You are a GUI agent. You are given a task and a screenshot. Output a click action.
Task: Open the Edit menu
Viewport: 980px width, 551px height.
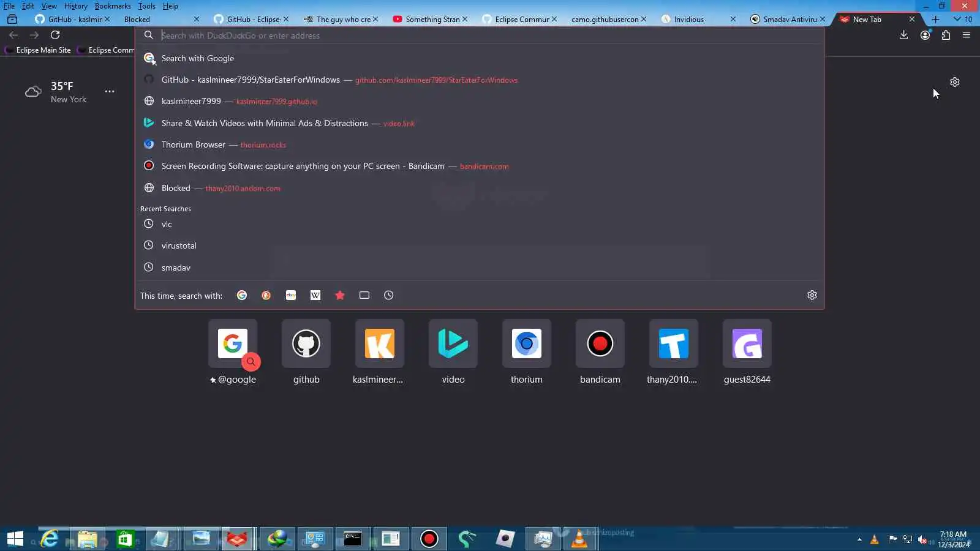(28, 6)
